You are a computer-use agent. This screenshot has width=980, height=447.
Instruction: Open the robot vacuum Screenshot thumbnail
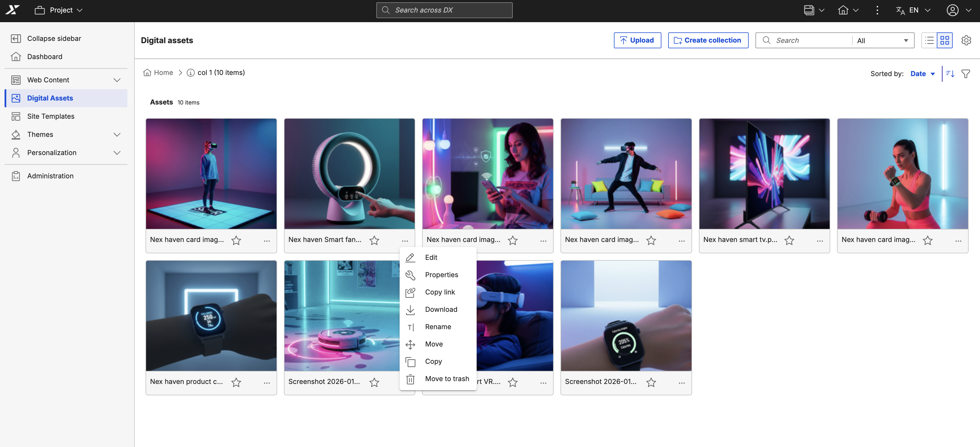tap(342, 316)
